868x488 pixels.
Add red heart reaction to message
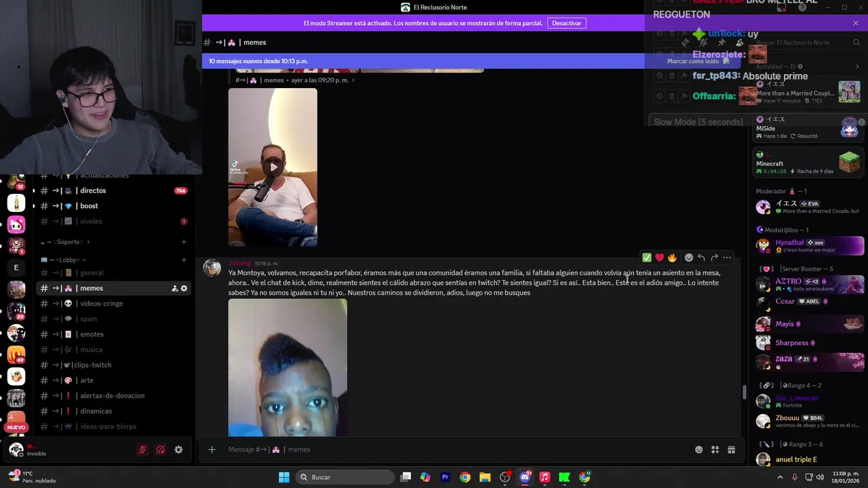[x=659, y=258]
